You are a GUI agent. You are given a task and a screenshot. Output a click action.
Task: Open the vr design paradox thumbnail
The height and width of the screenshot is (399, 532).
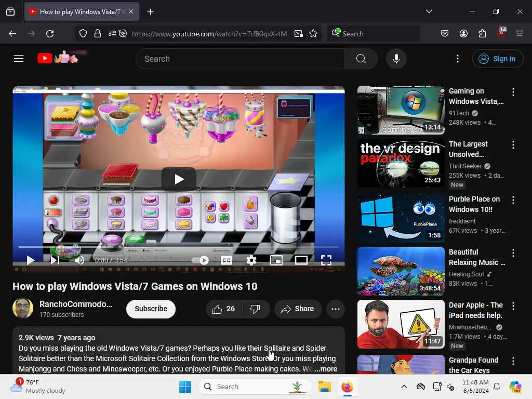[x=401, y=163]
